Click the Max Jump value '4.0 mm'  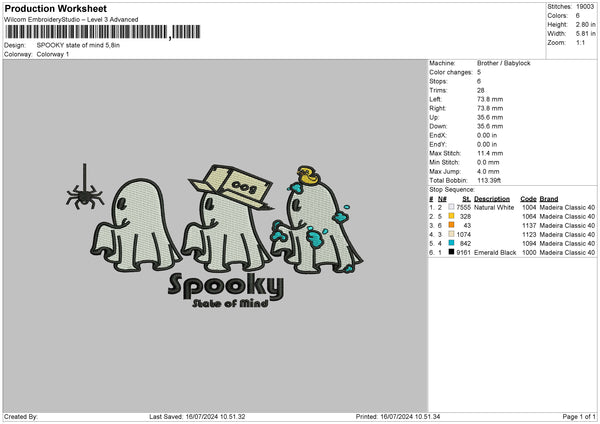(x=488, y=171)
